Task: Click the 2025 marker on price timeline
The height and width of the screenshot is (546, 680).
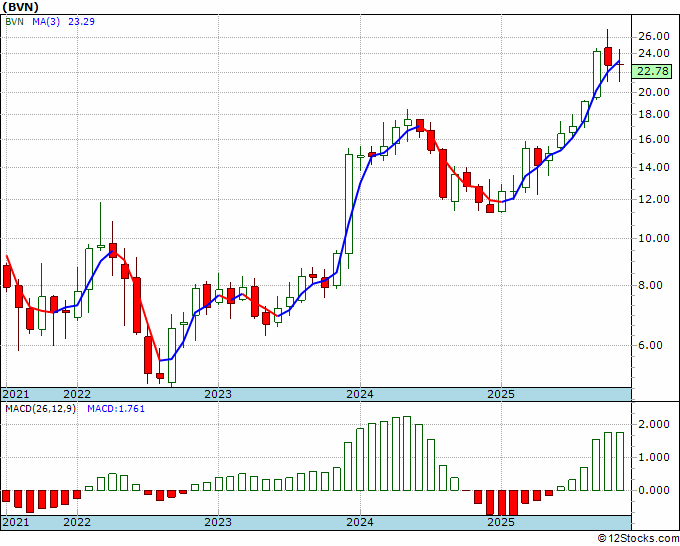Action: coord(501,394)
